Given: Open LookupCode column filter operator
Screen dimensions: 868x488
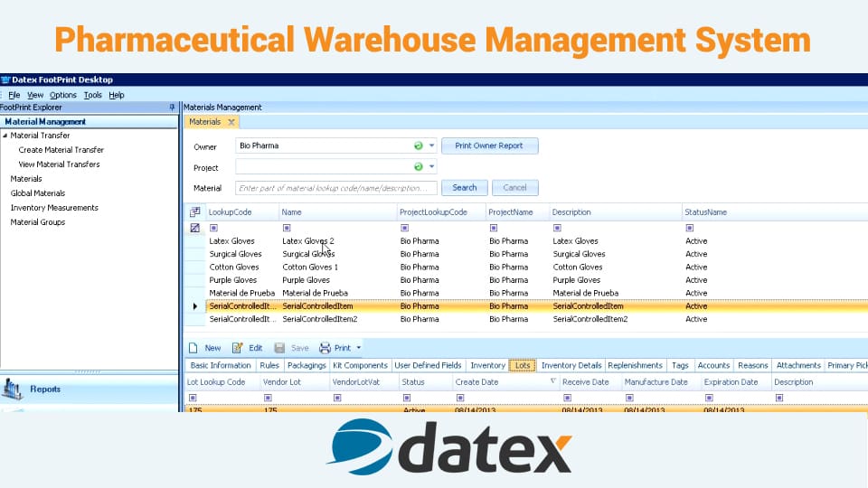Looking at the screenshot, I should (213, 228).
